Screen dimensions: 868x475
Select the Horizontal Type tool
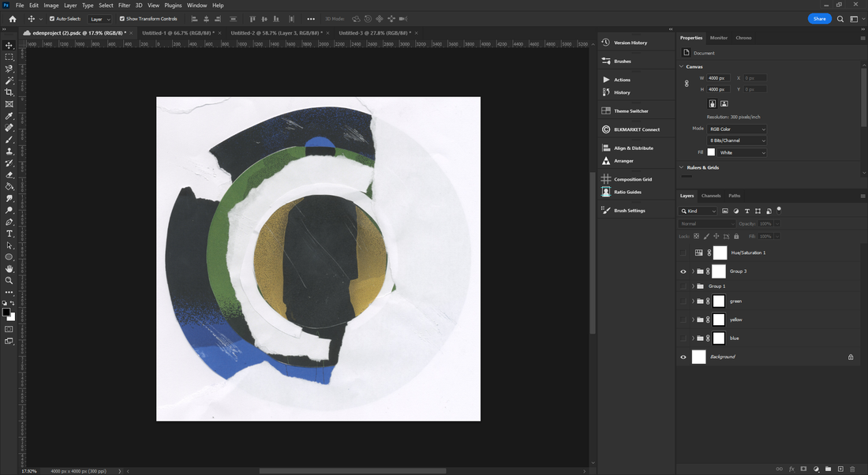pos(9,234)
